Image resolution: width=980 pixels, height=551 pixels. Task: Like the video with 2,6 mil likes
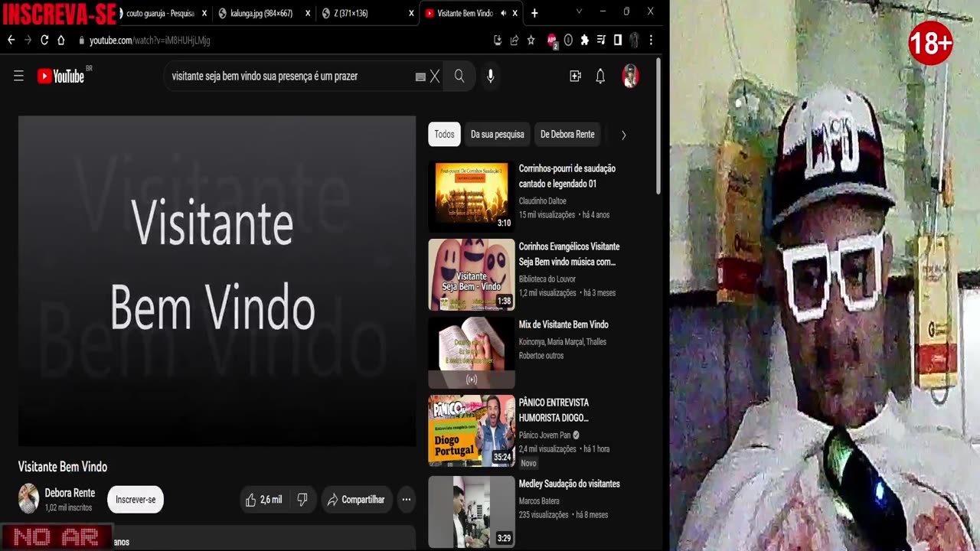tap(263, 500)
